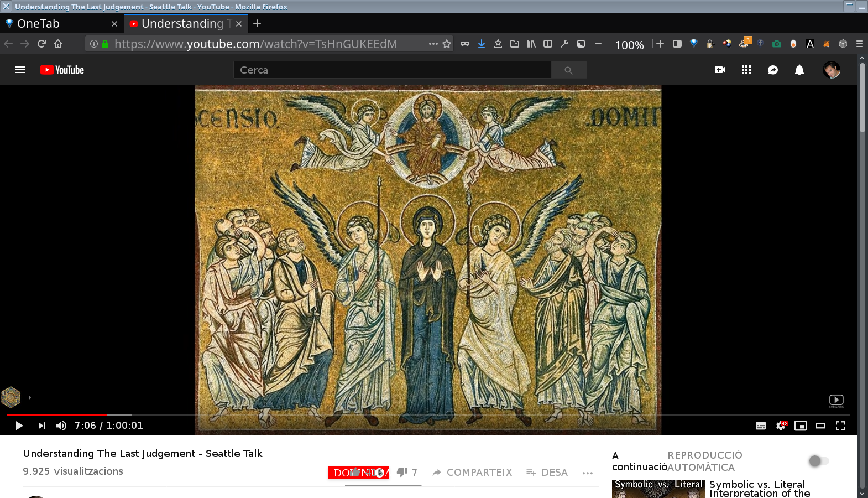Viewport: 868px width, 498px height.
Task: Skip to the next video
Action: tap(42, 426)
